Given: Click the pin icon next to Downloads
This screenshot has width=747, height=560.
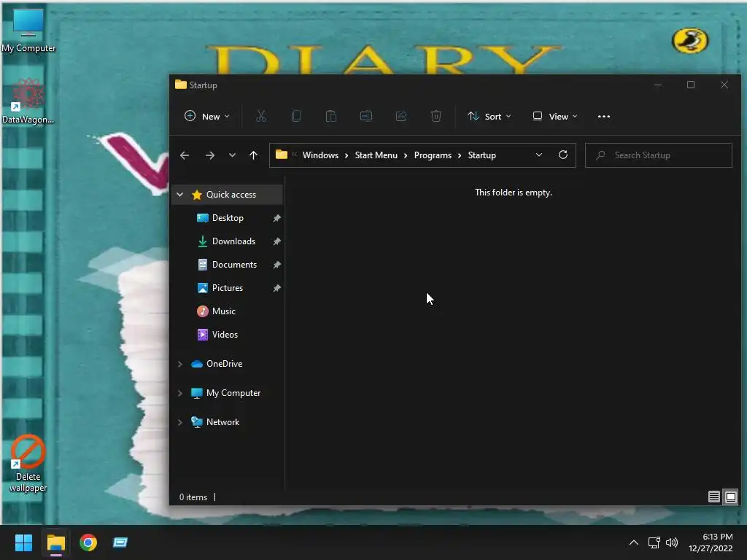Looking at the screenshot, I should click(276, 241).
